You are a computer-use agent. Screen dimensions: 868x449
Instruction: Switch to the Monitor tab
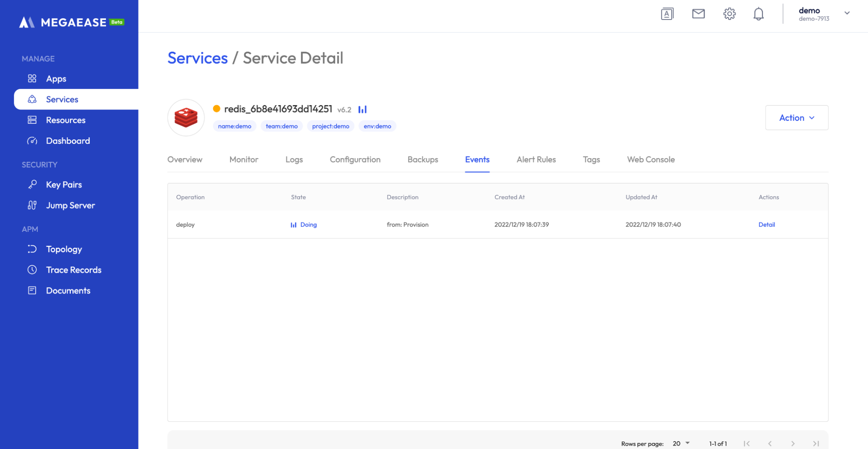[244, 159]
